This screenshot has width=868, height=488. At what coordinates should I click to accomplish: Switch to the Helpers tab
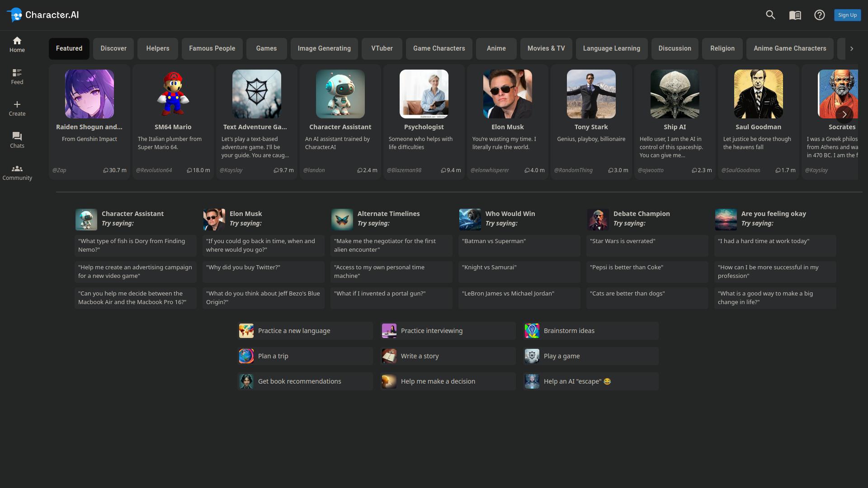coord(158,48)
